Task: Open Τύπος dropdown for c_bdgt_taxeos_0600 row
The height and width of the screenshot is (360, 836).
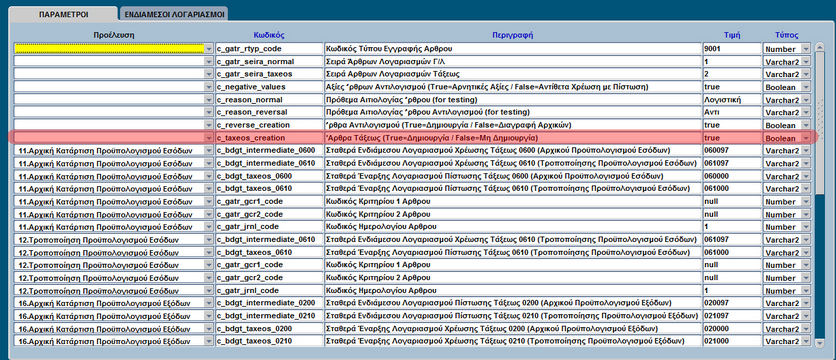Action: click(x=806, y=176)
